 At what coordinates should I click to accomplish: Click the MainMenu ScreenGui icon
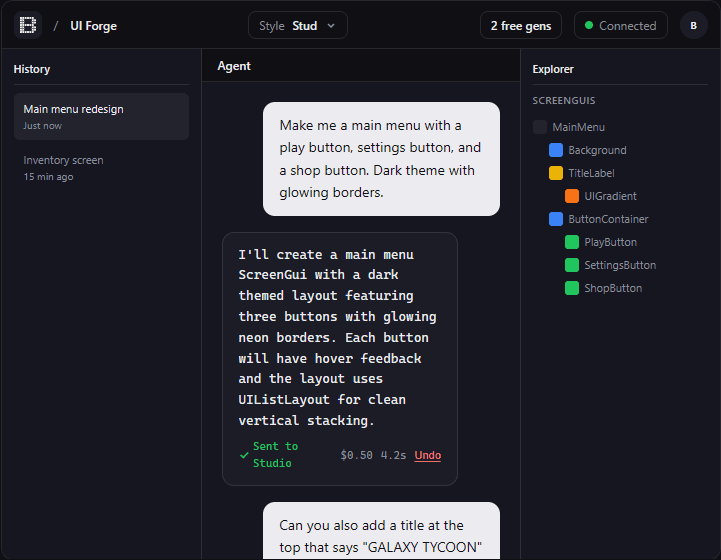540,127
